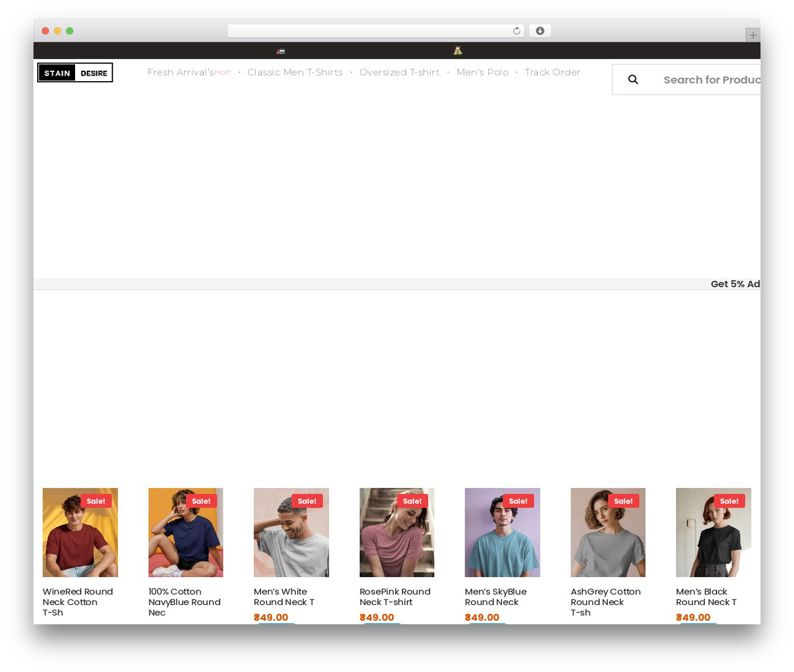Click the delivery truck icon in top bar
Viewport: 794px width, 672px height.
click(281, 51)
